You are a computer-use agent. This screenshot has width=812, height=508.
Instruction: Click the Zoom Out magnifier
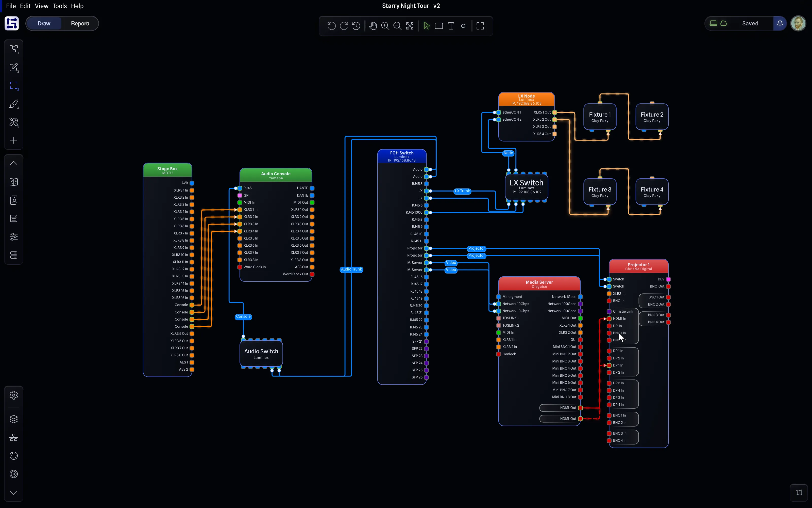click(397, 26)
